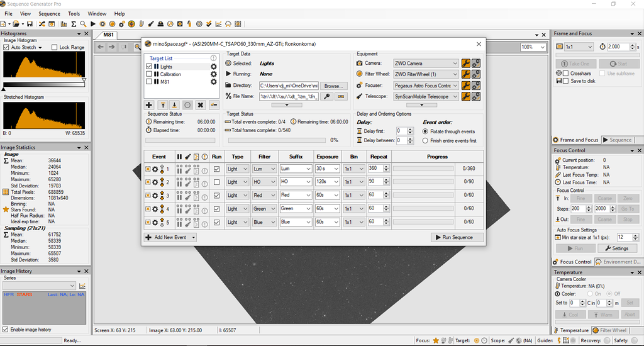Viewport: 644px width, 346px height.
Task: Open the Sequence menu
Action: pyautogui.click(x=49, y=14)
